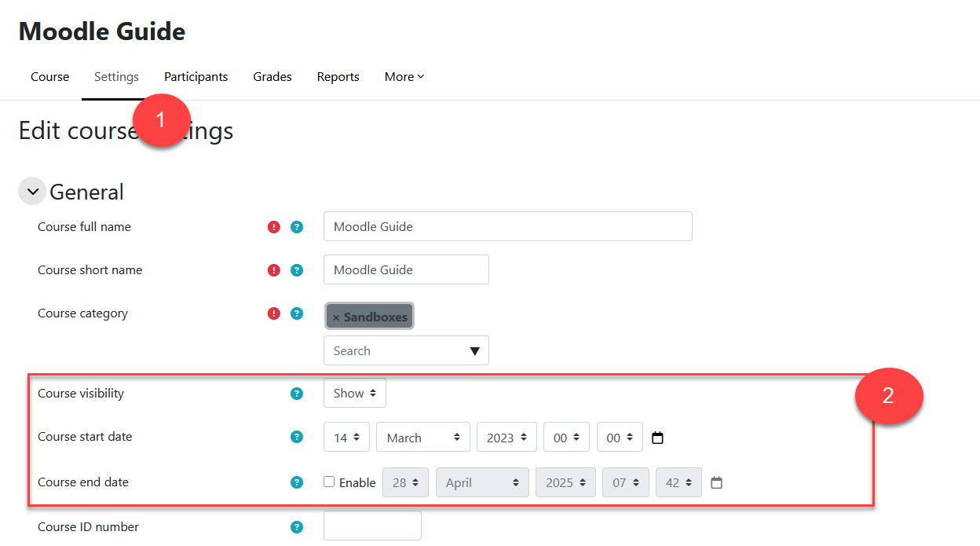
Task: Click the General section heading text
Action: pos(86,192)
